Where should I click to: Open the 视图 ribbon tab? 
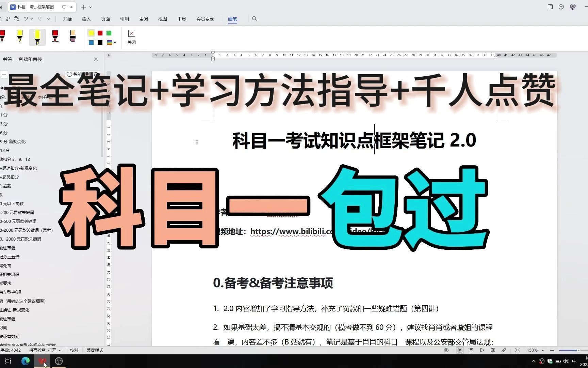[x=163, y=19]
